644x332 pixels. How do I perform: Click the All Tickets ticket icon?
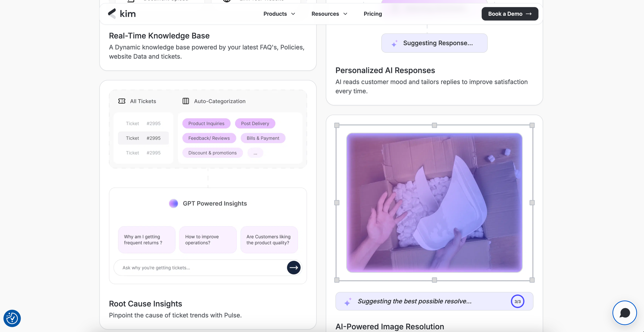(x=122, y=101)
